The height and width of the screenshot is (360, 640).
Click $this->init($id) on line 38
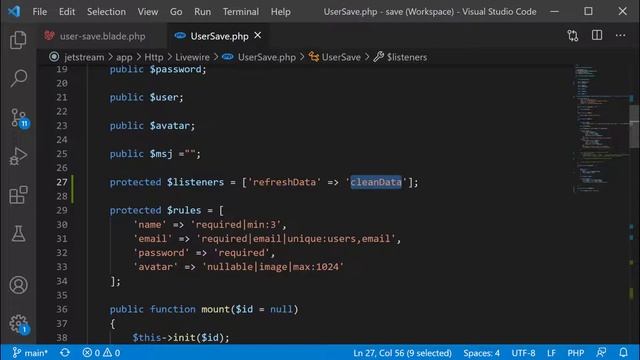[x=178, y=338]
